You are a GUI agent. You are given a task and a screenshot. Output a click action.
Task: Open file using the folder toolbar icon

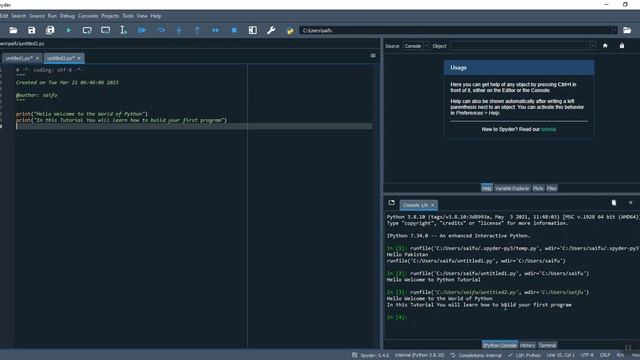(13, 30)
